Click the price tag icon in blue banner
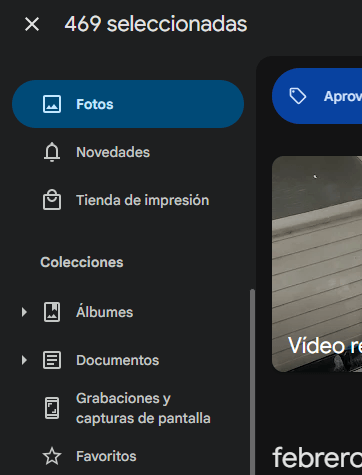The height and width of the screenshot is (475, 362). click(x=298, y=96)
